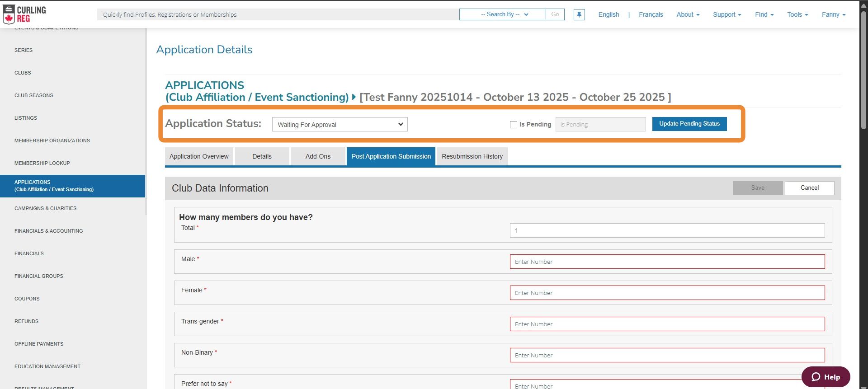Open Membership Lookup in the sidebar
This screenshot has height=389, width=868.
tap(42, 163)
